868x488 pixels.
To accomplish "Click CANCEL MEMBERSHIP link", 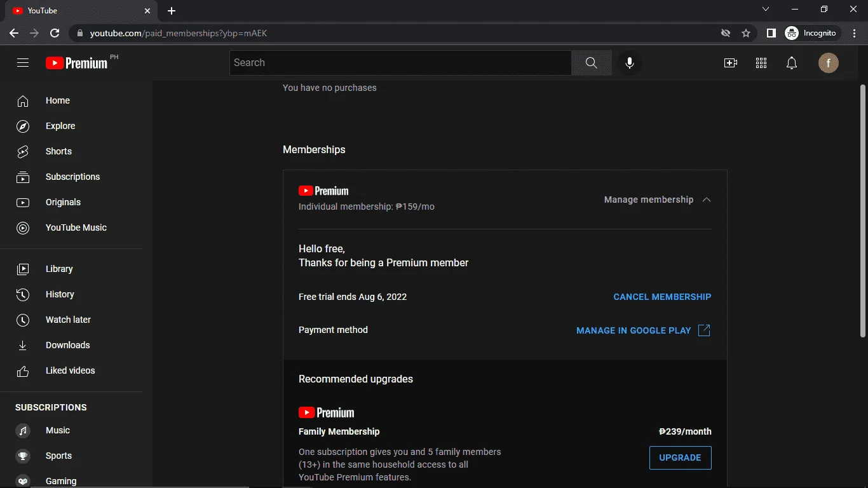I will point(662,297).
